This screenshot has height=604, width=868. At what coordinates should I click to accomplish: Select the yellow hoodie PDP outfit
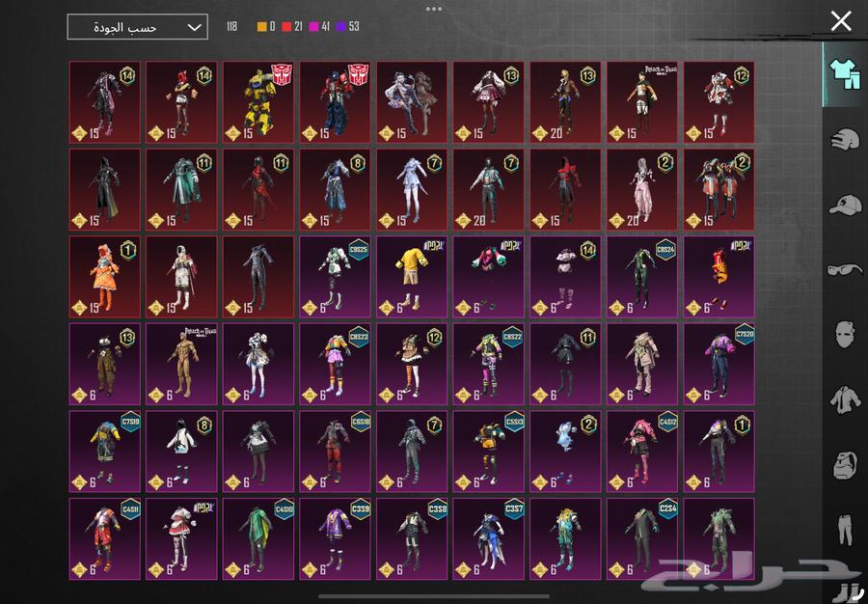(x=412, y=277)
